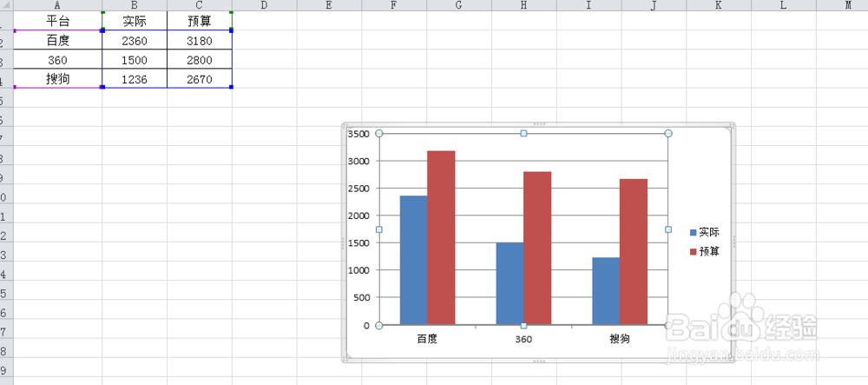Click the 500 value axis label
Screen dimensions: 868x385
(360, 297)
